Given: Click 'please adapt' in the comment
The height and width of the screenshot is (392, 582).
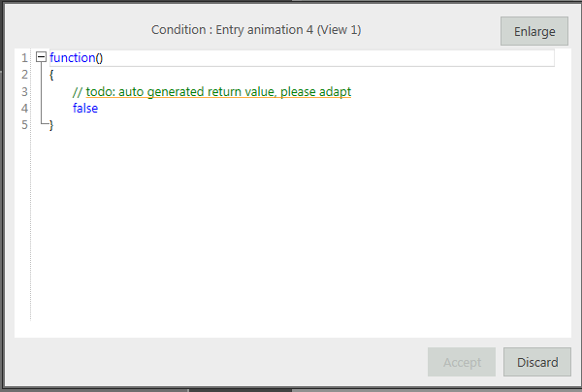Looking at the screenshot, I should pos(316,91).
